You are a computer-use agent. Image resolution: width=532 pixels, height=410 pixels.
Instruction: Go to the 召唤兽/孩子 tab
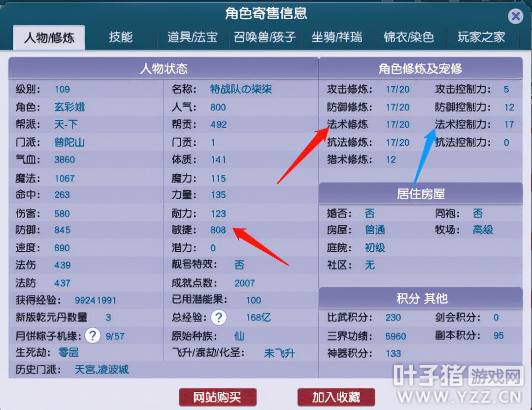[x=265, y=37]
